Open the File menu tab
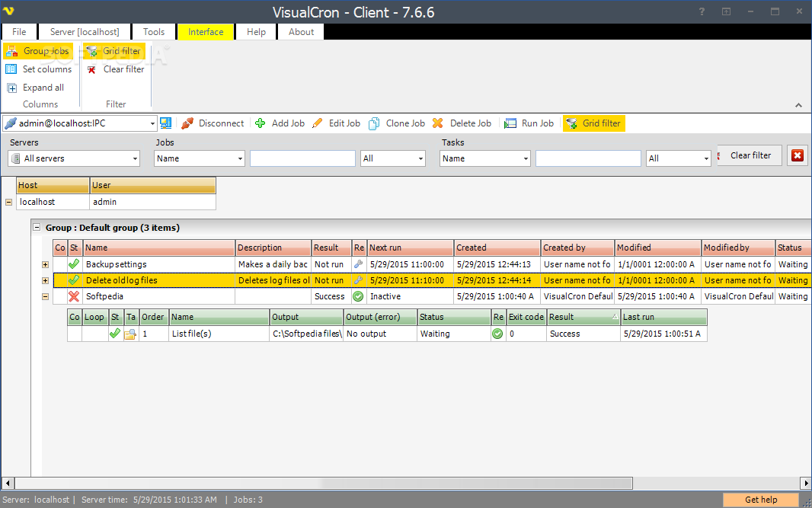Image resolution: width=812 pixels, height=508 pixels. pos(19,31)
